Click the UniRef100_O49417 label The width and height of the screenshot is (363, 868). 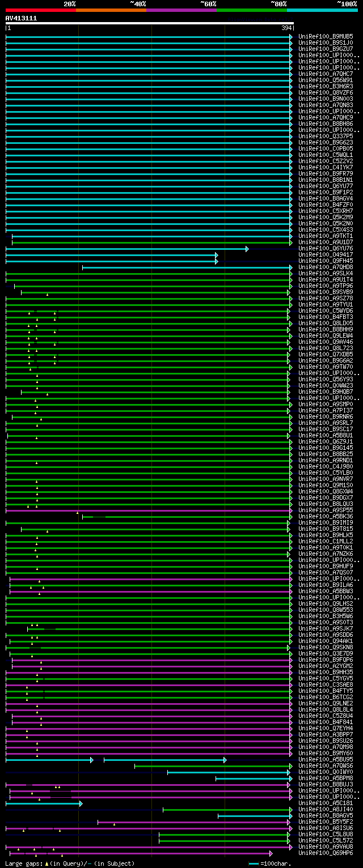coord(326,254)
